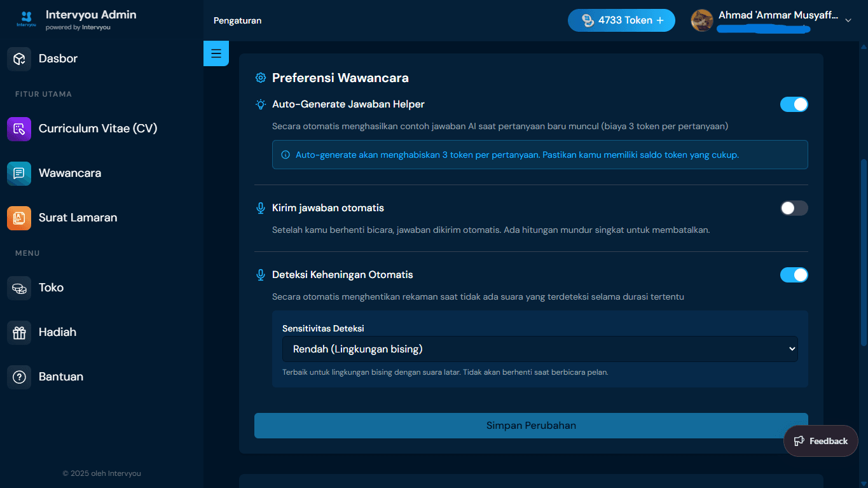Image resolution: width=868 pixels, height=488 pixels.
Task: Click the Hadiah gift icon
Action: [19, 332]
